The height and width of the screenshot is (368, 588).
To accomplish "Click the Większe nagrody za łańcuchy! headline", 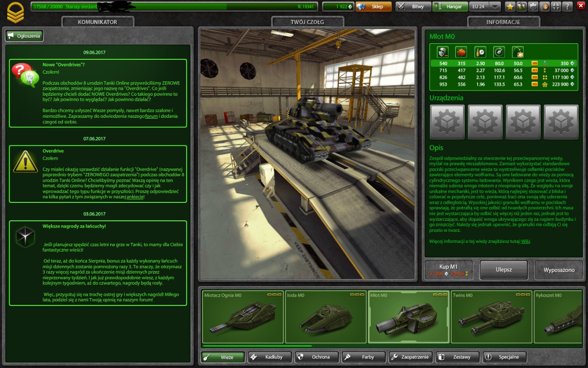I will point(74,226).
